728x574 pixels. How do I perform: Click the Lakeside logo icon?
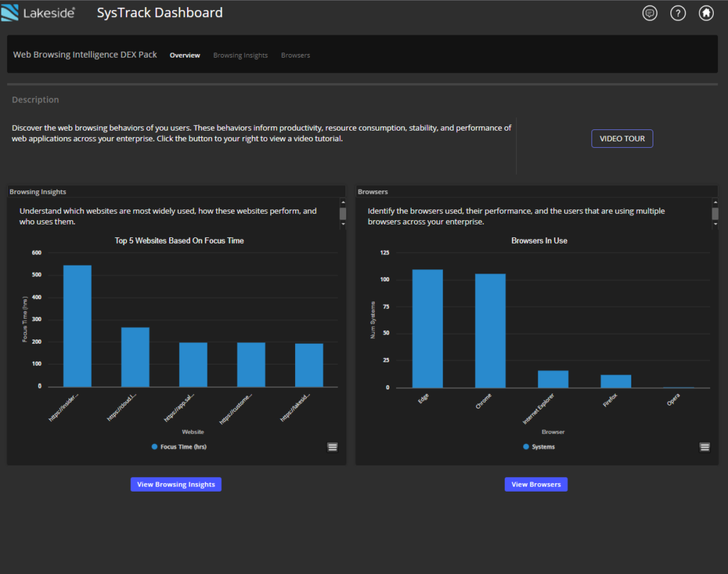10,13
